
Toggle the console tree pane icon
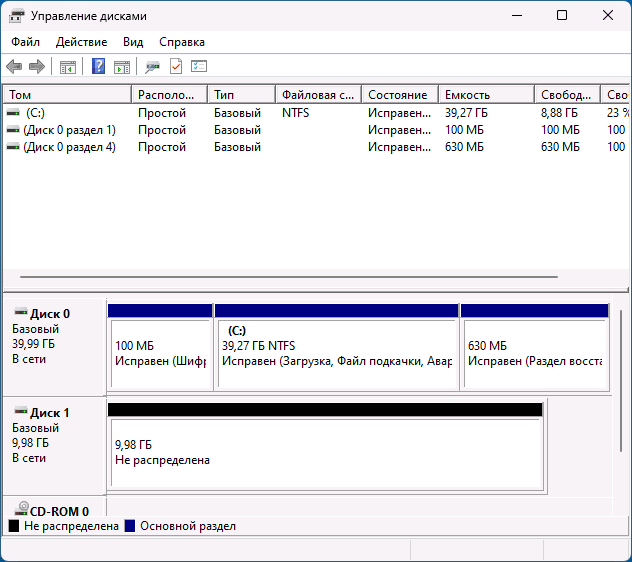[68, 67]
